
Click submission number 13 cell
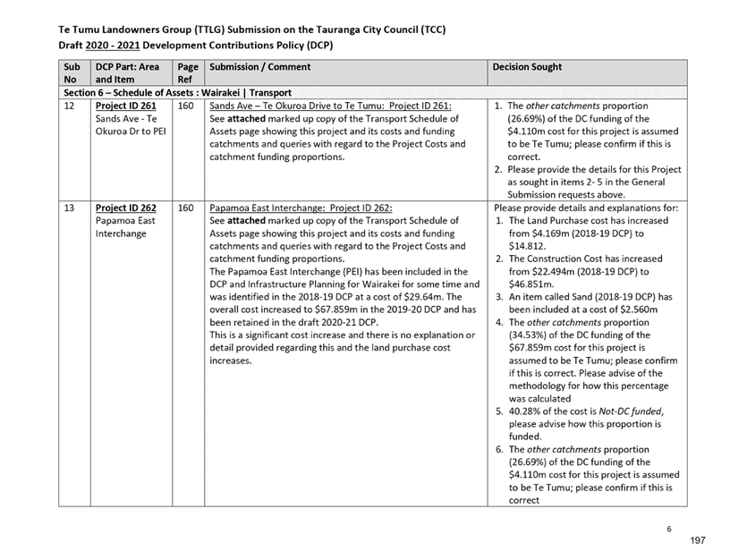tap(74, 353)
